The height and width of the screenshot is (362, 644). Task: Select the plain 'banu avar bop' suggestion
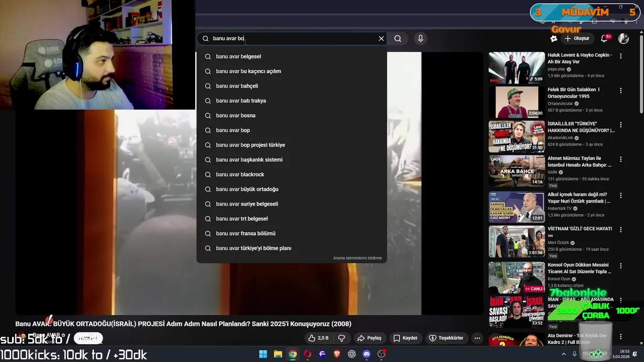tap(292, 130)
